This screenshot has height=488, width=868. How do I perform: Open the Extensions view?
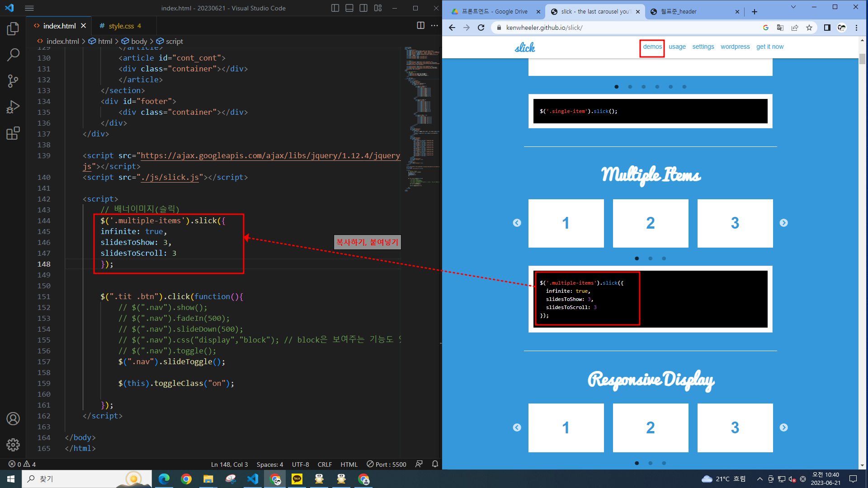coord(13,133)
